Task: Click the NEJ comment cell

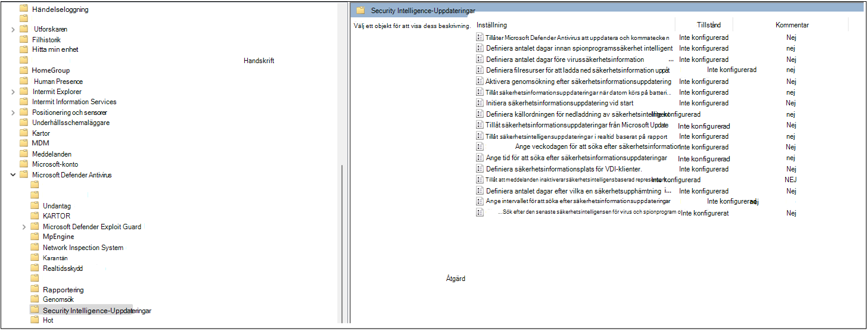Action: (x=791, y=180)
